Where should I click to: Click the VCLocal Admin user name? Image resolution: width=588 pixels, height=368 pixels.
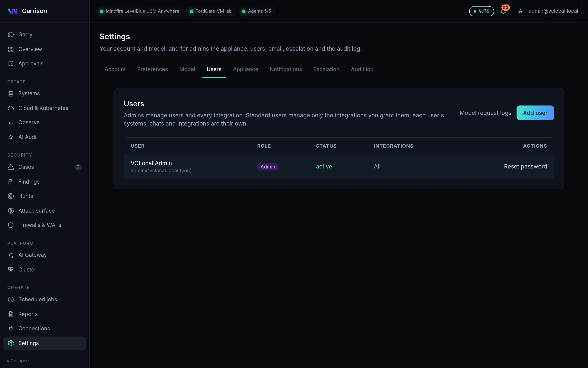pos(151,163)
